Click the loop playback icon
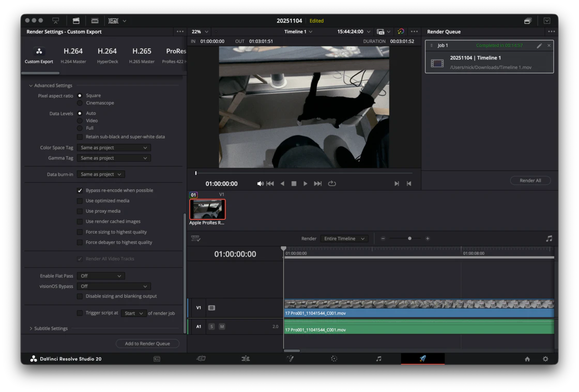This screenshot has width=579, height=392. [332, 183]
